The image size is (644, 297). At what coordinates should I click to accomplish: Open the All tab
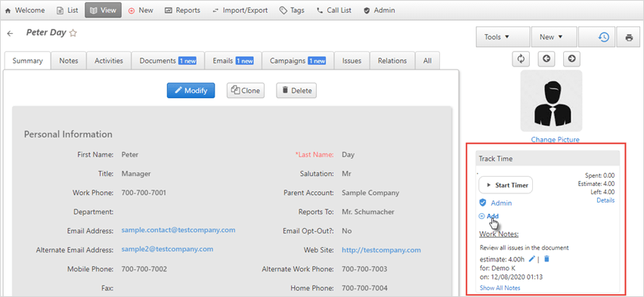[x=428, y=60]
